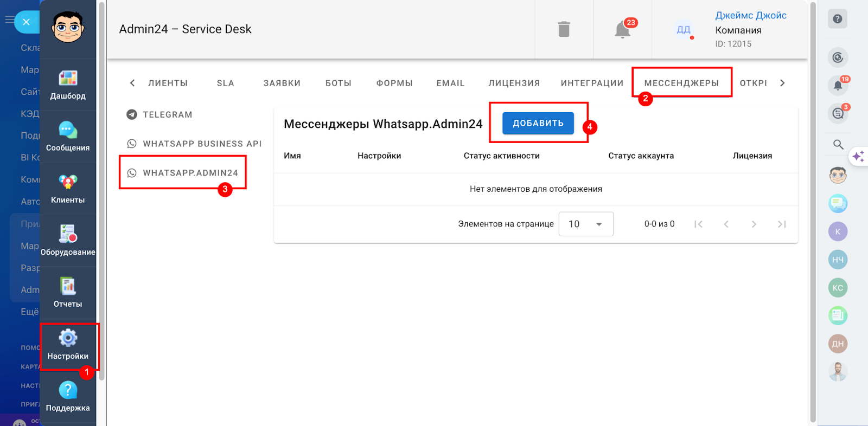Open Джеймс Джойс profile link
Screen dimensions: 868x426
click(x=750, y=16)
